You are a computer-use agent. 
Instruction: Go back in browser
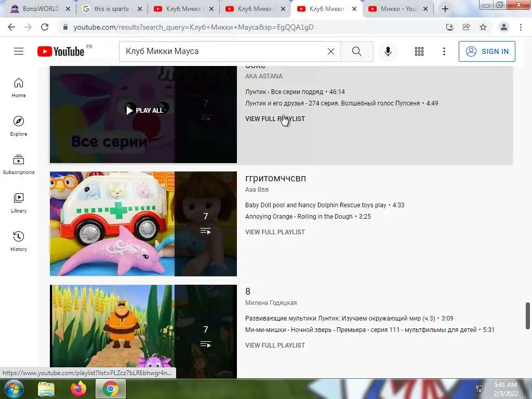(11, 27)
